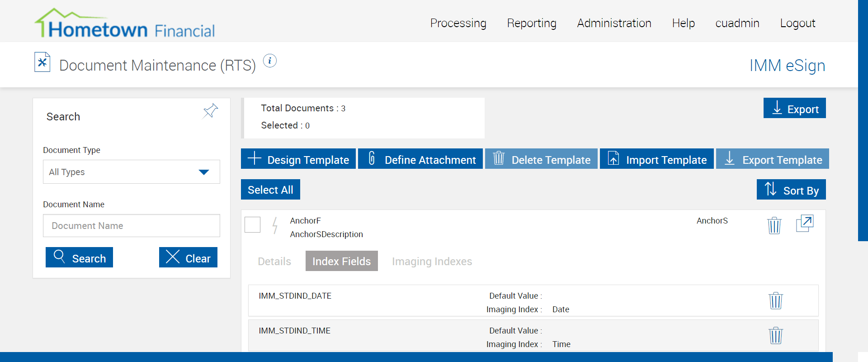Open the Administration menu

(x=614, y=23)
